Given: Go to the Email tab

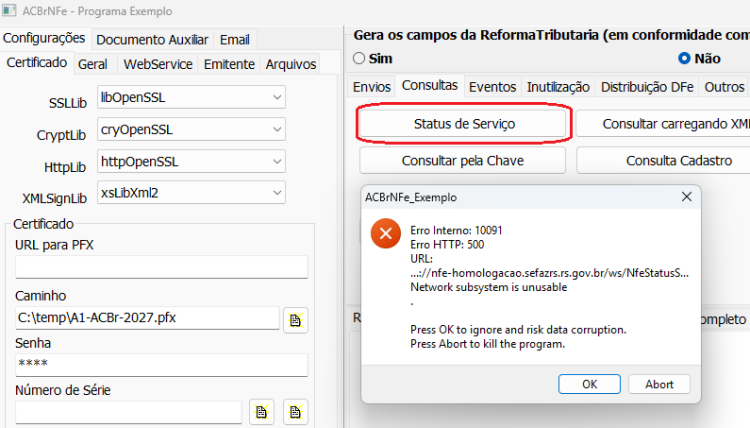Looking at the screenshot, I should point(234,40).
